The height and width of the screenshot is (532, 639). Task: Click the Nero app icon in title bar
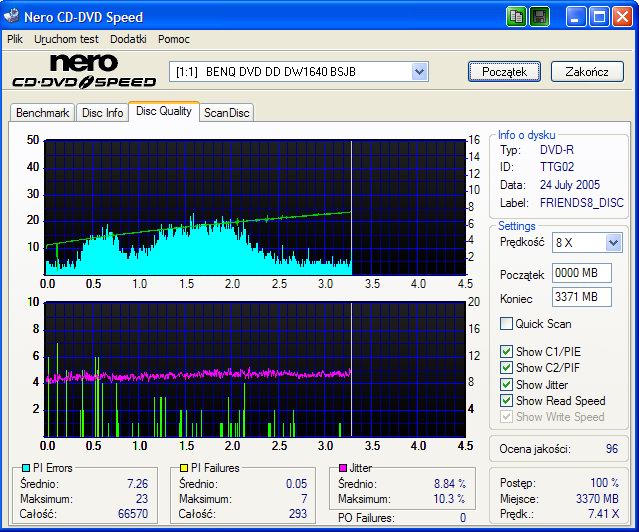click(x=11, y=16)
